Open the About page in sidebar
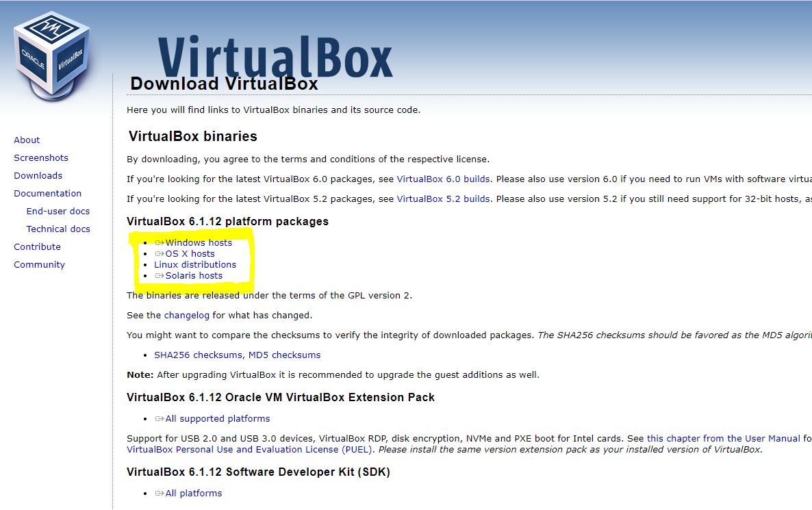812x510 pixels. [x=27, y=140]
